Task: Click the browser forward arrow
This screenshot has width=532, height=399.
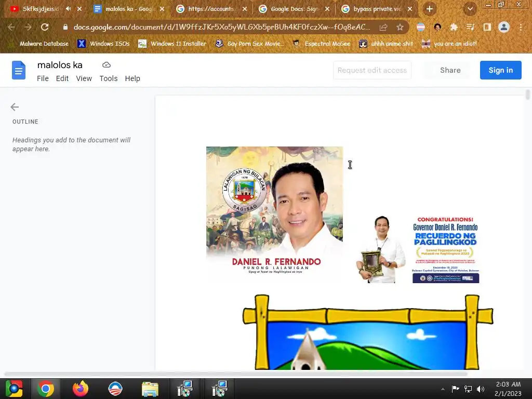Action: pos(28,27)
